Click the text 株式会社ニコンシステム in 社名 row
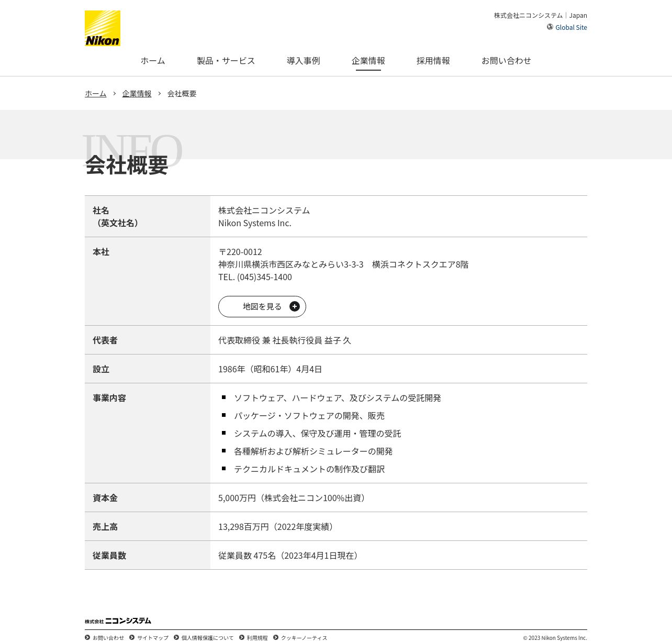Viewport: 672px width, 642px height. [x=264, y=211]
